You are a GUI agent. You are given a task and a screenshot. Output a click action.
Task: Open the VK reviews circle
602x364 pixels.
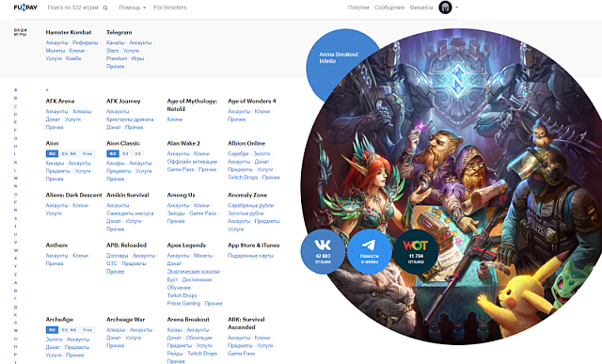(323, 251)
